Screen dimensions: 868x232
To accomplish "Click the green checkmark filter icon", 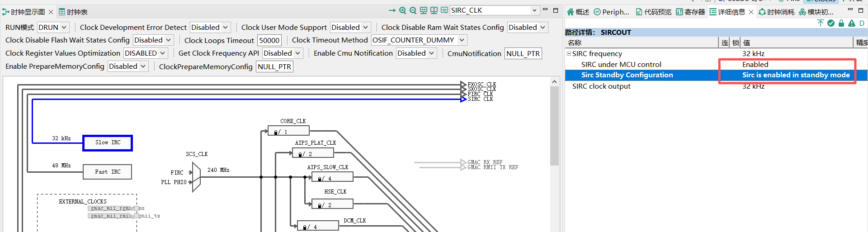I will tap(831, 23).
